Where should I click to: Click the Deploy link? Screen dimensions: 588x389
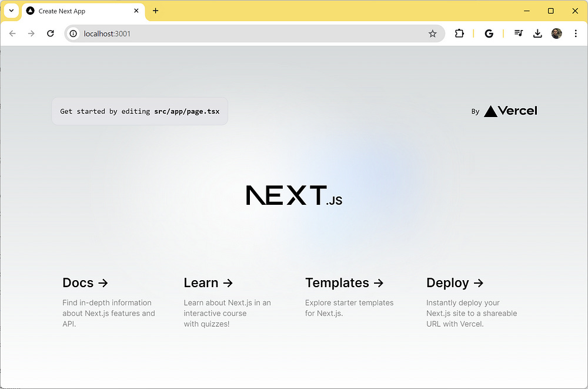click(x=455, y=283)
